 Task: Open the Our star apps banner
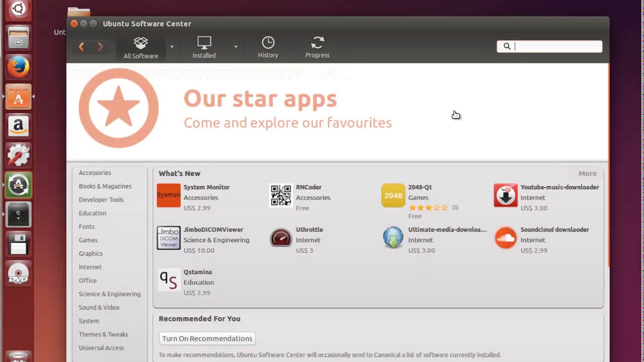(x=337, y=112)
